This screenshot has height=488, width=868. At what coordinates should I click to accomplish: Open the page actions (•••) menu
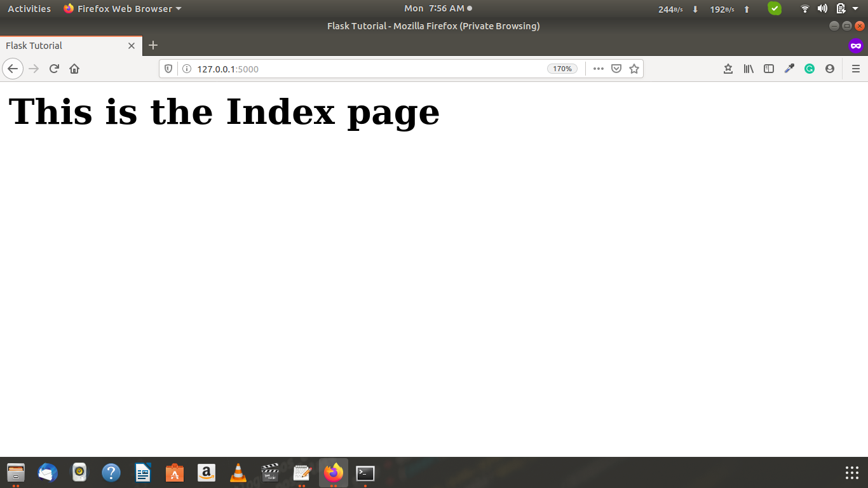598,69
